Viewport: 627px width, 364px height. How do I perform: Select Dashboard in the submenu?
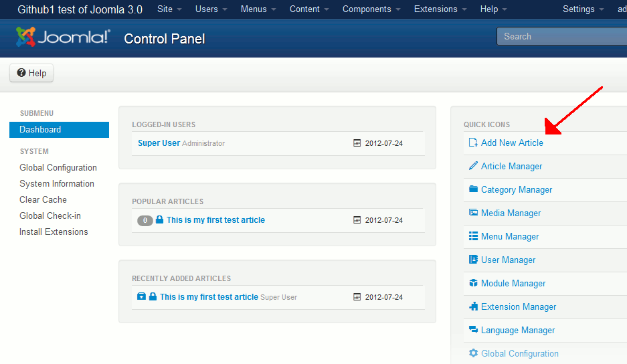click(x=40, y=130)
